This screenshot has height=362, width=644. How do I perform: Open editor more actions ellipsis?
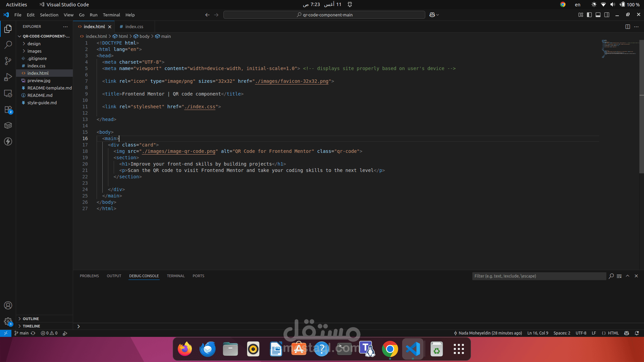(x=636, y=26)
